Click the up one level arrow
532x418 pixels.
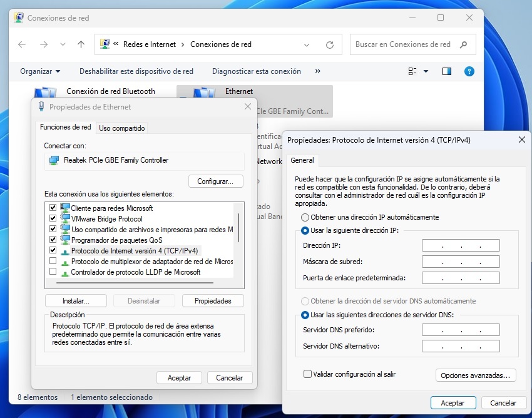(x=81, y=44)
